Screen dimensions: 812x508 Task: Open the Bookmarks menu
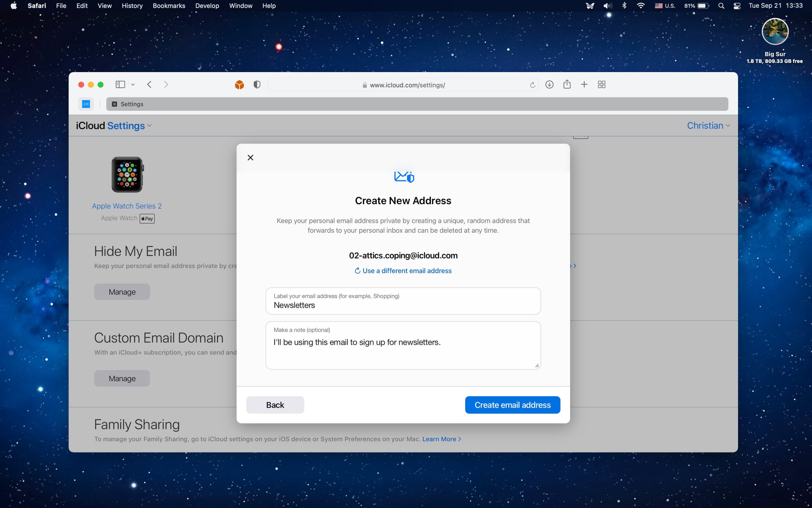[x=169, y=6]
